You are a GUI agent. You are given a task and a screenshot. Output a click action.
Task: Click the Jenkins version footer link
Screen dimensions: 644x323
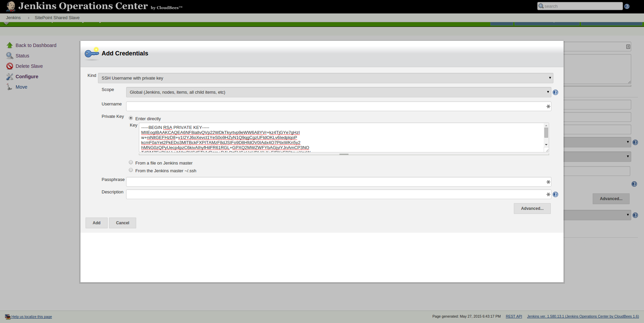pyautogui.click(x=583, y=317)
